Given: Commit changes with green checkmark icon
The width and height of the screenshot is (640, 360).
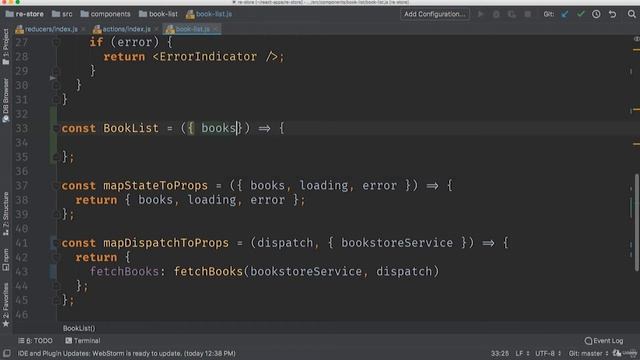Looking at the screenshot, I should point(580,14).
